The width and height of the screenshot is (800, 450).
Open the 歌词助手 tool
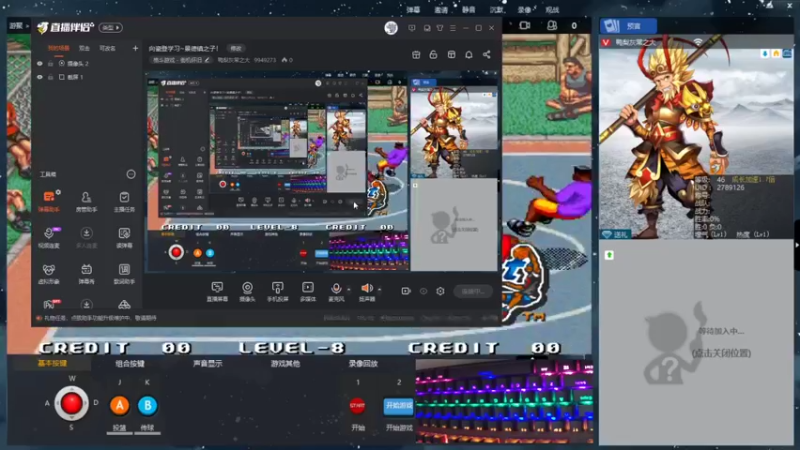pos(124,273)
